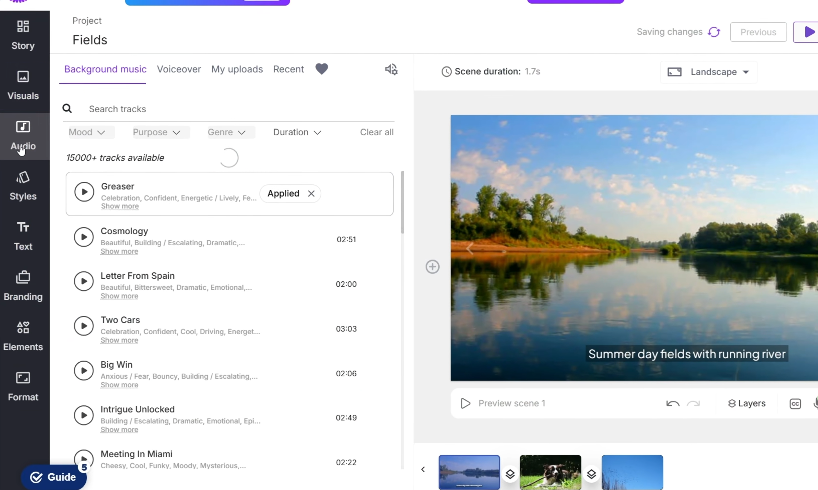Show more tags for Cosmology
The image size is (818, 490).
tap(119, 251)
